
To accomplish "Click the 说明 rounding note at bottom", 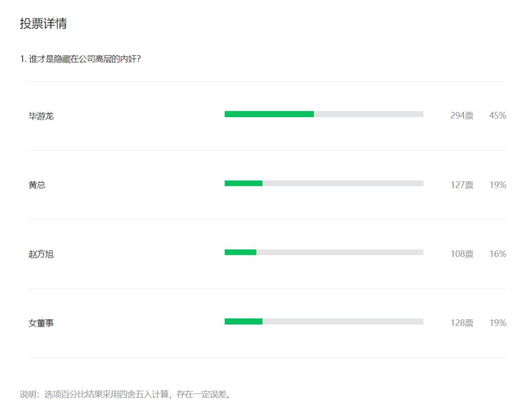I will tap(126, 395).
